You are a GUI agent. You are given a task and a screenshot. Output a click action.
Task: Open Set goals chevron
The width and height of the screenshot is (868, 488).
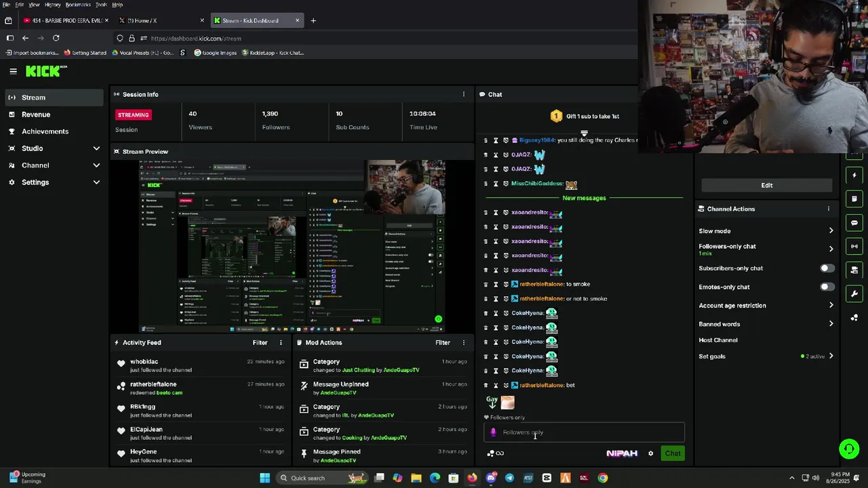pos(831,357)
